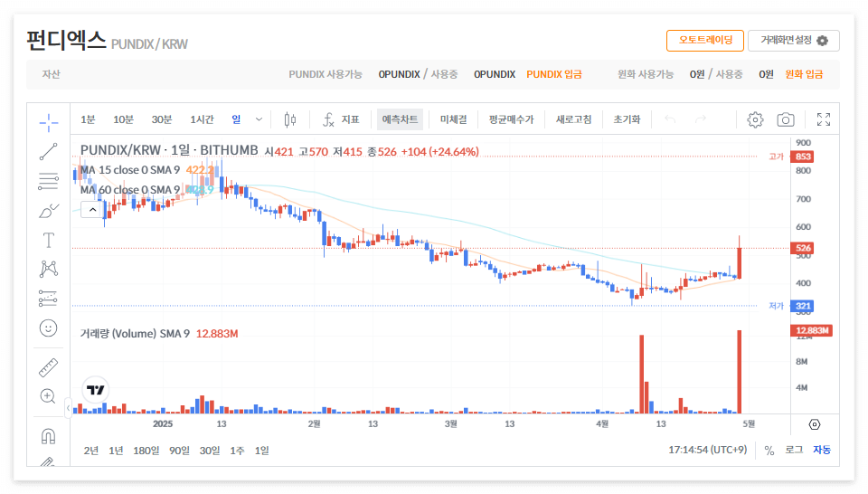Viewport: 868px width, 494px height.
Task: Select the ruler measure tool
Action: [x=49, y=367]
